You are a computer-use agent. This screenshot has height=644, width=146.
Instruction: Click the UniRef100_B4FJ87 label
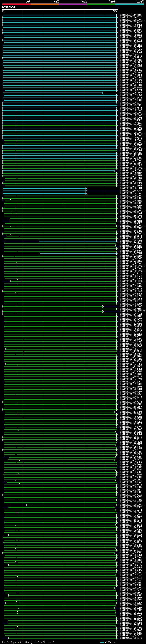[x=131, y=191]
